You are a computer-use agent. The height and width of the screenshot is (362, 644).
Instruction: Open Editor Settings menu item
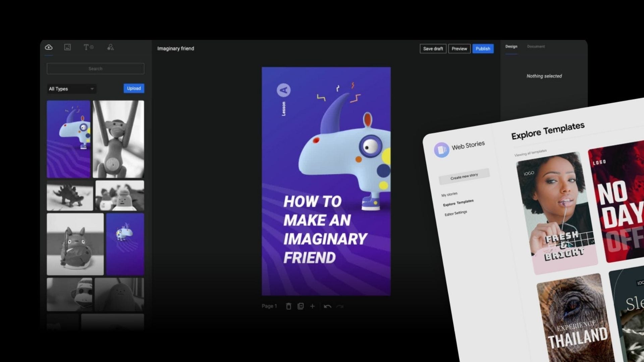click(455, 213)
